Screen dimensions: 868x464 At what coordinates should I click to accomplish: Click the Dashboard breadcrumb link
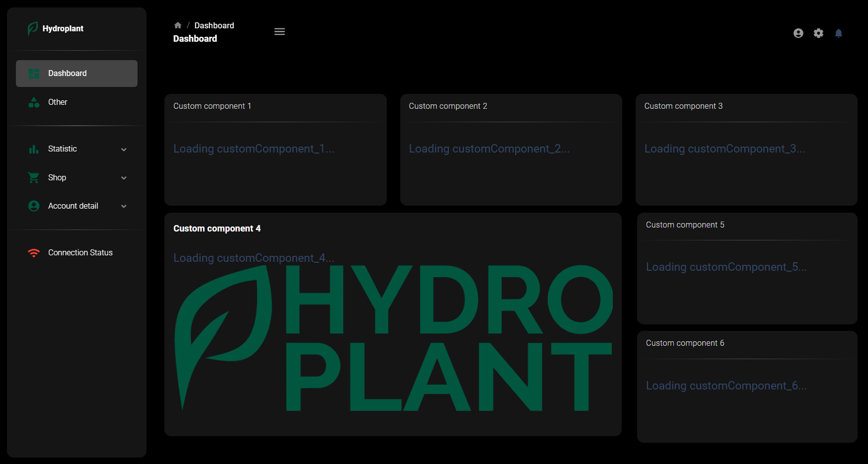[x=214, y=25]
